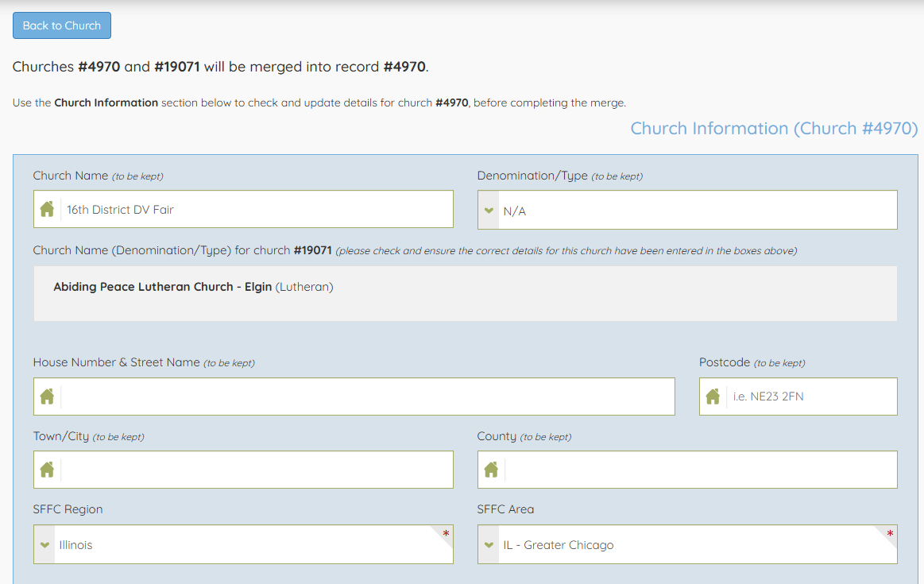
Task: Click the chevron icon beside Illinois region
Action: (44, 545)
